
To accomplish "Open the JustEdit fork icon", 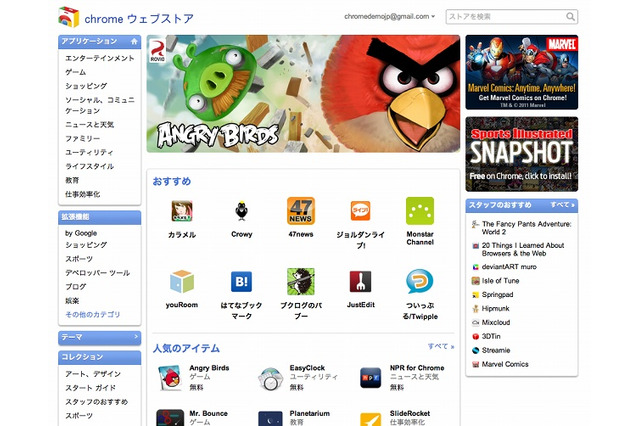I will point(360,281).
